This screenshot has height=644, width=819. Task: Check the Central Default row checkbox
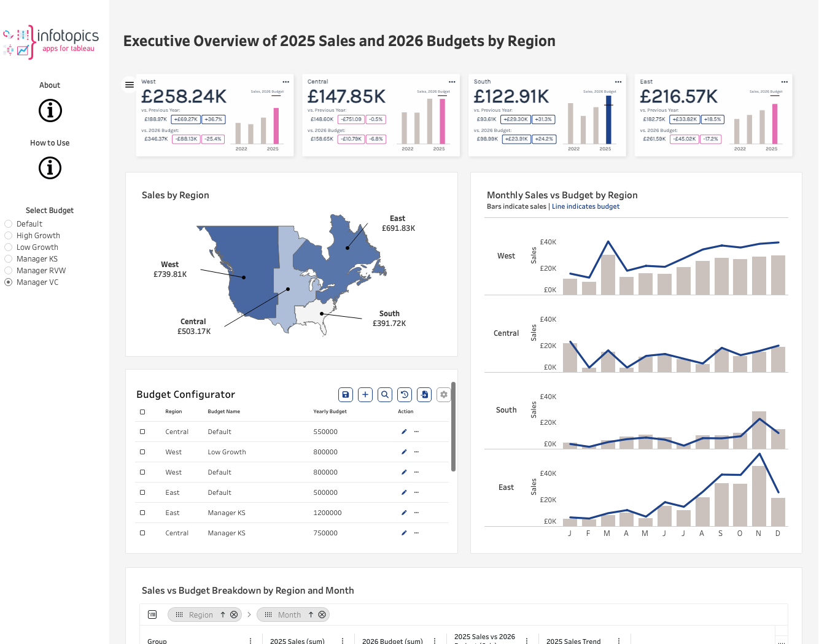point(142,432)
